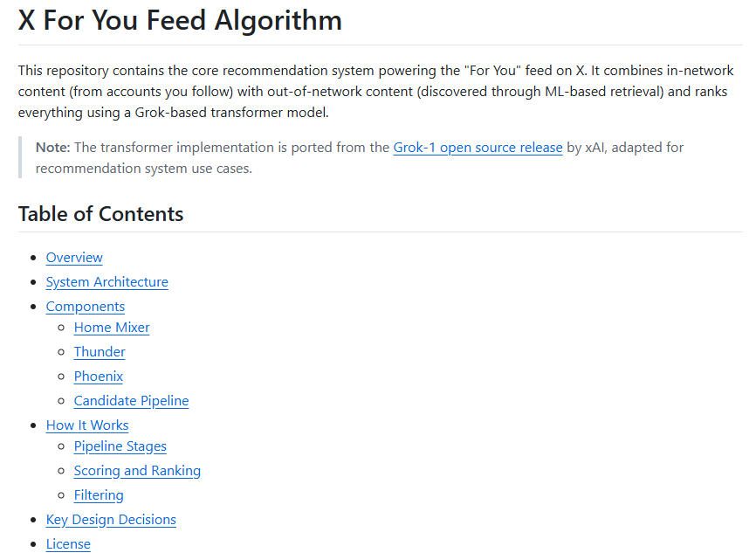756x553 pixels.
Task: Go to the Pipeline Stages link
Action: (x=120, y=446)
